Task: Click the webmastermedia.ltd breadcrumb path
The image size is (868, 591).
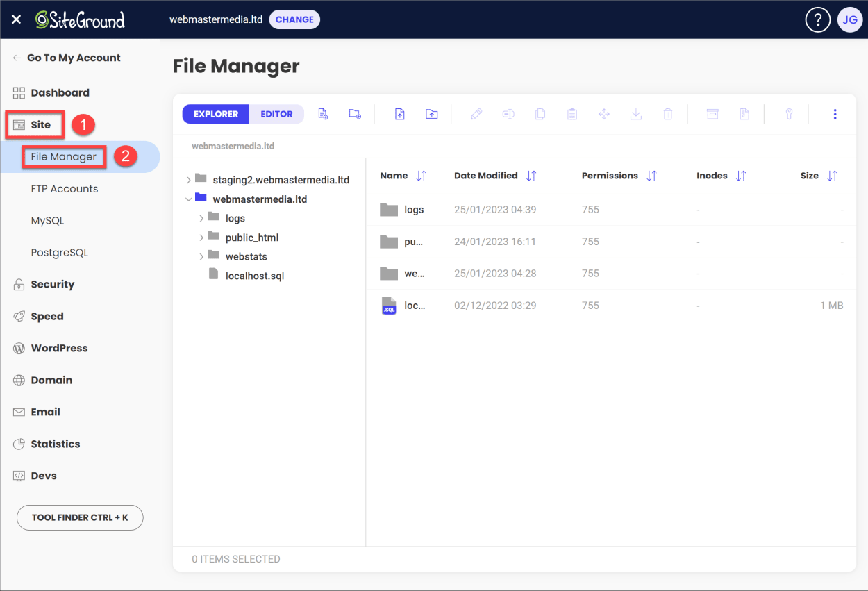Action: pos(233,147)
